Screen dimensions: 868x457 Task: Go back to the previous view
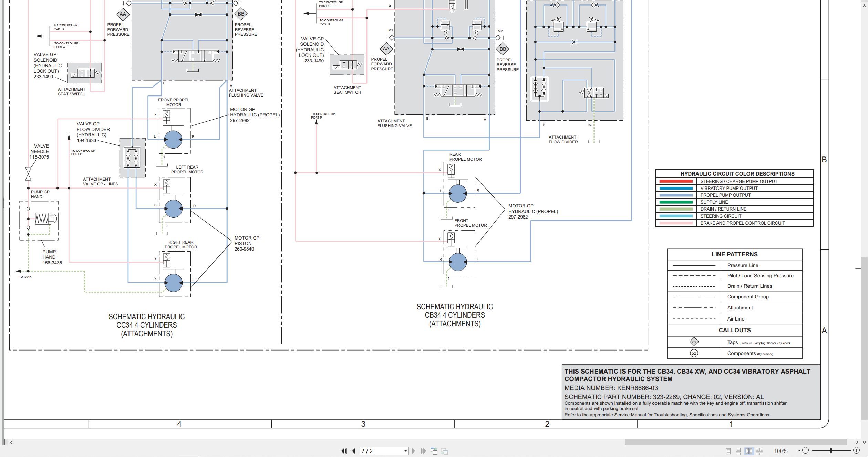coord(434,451)
